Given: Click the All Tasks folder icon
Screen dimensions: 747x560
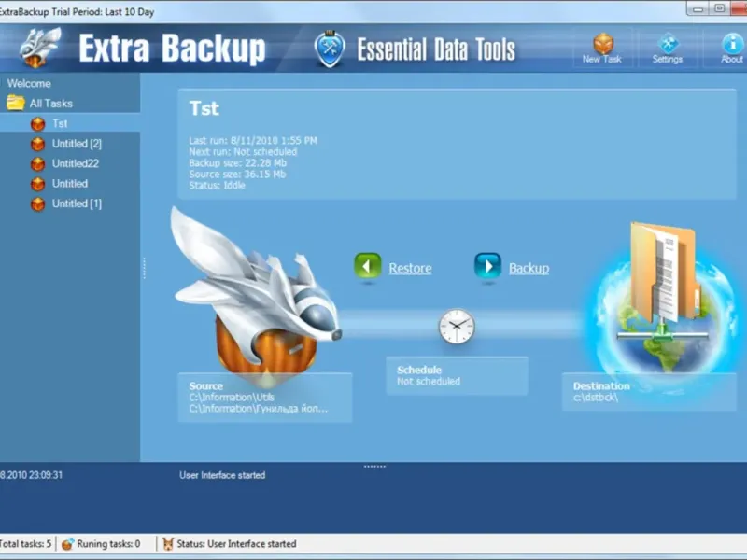Looking at the screenshot, I should pyautogui.click(x=16, y=103).
